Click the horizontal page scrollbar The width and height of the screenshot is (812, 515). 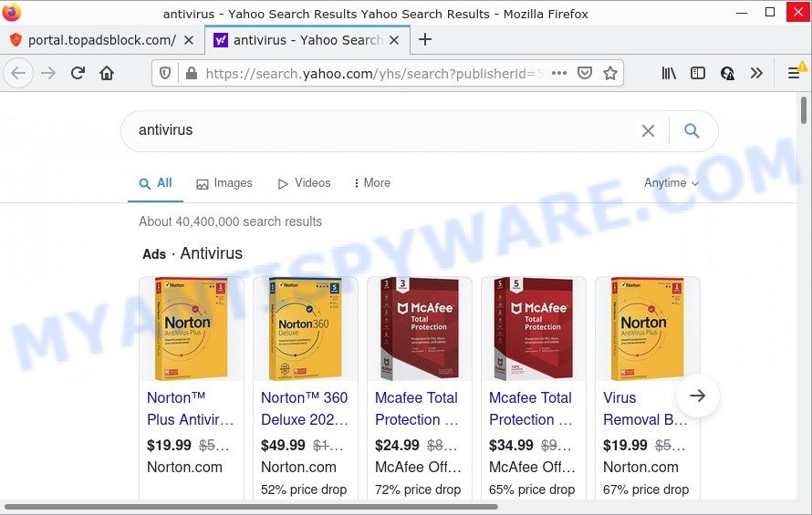(x=251, y=507)
